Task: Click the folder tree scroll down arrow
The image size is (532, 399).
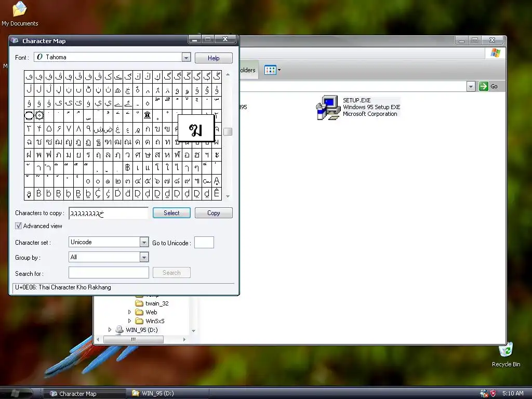Action: click(193, 331)
